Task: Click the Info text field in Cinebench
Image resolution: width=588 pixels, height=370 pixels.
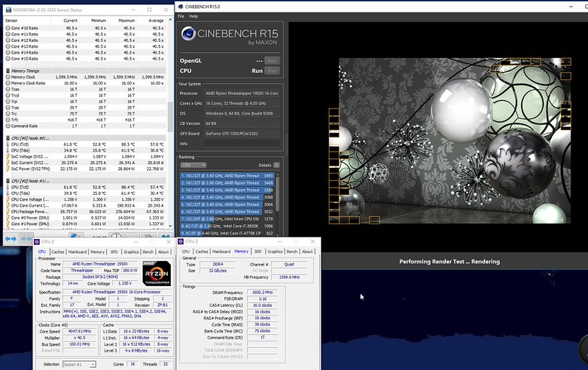Action: point(243,143)
